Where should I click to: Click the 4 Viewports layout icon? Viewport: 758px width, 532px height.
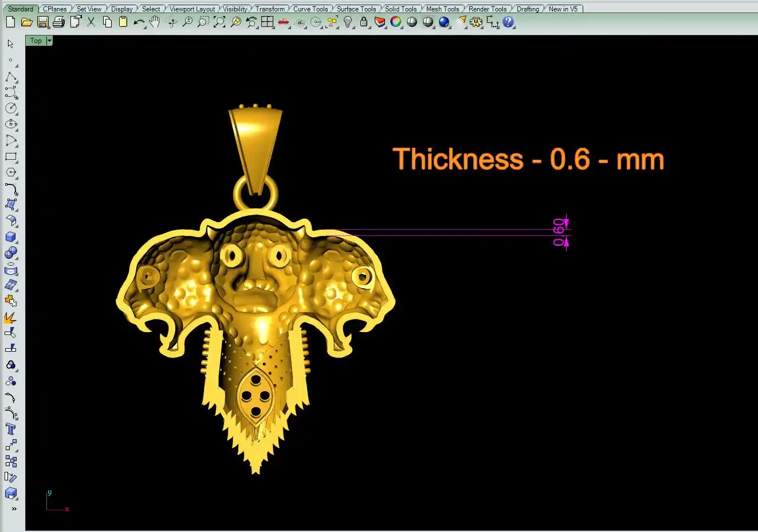[x=267, y=22]
